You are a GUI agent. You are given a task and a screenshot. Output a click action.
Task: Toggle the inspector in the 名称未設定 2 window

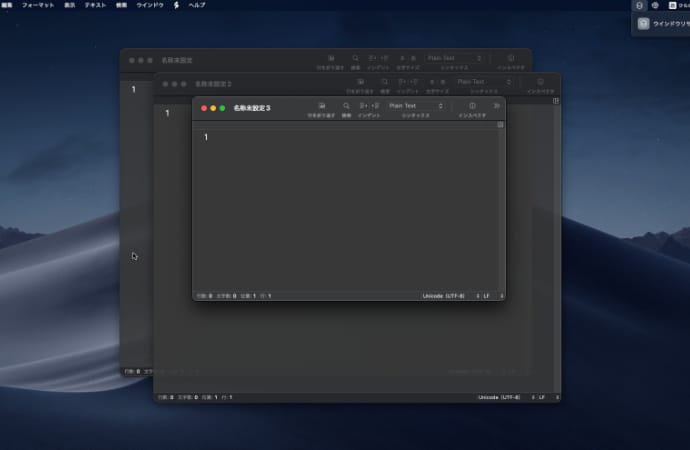(540, 82)
